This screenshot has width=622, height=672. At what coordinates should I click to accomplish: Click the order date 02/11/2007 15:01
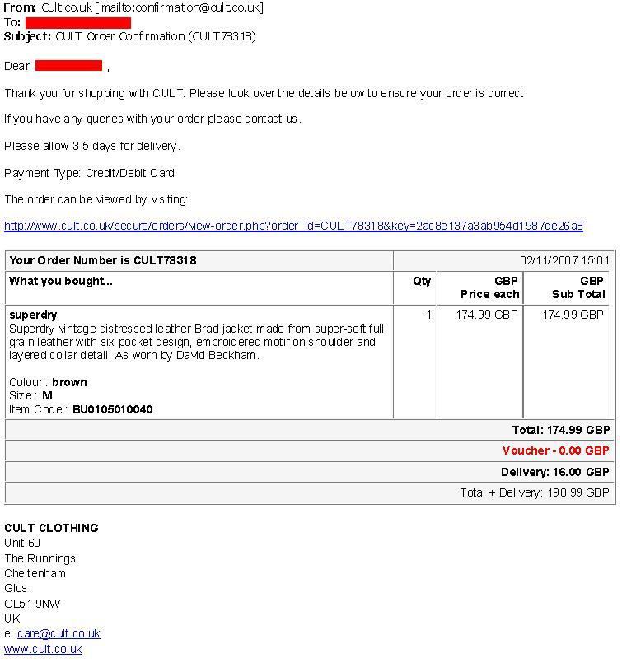coord(564,260)
